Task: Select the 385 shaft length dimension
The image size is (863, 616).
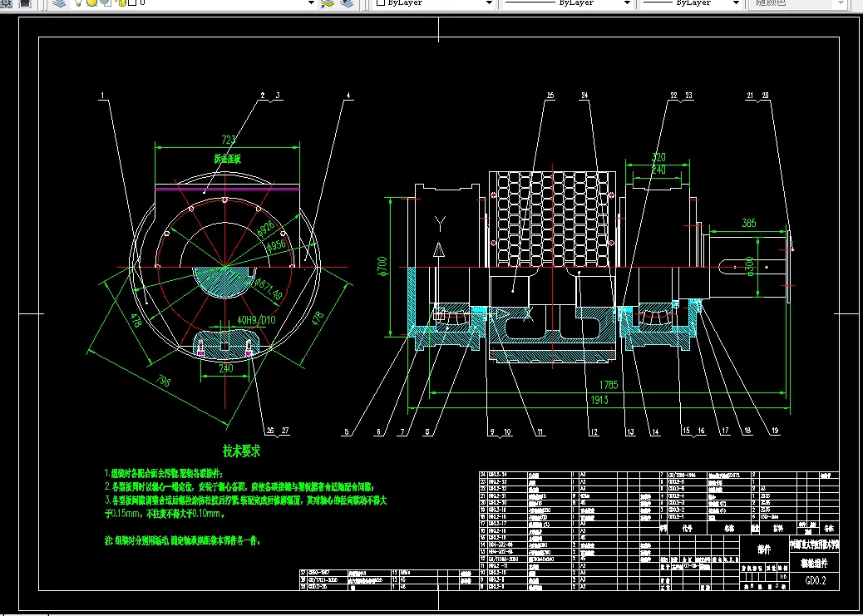Action: [x=748, y=223]
